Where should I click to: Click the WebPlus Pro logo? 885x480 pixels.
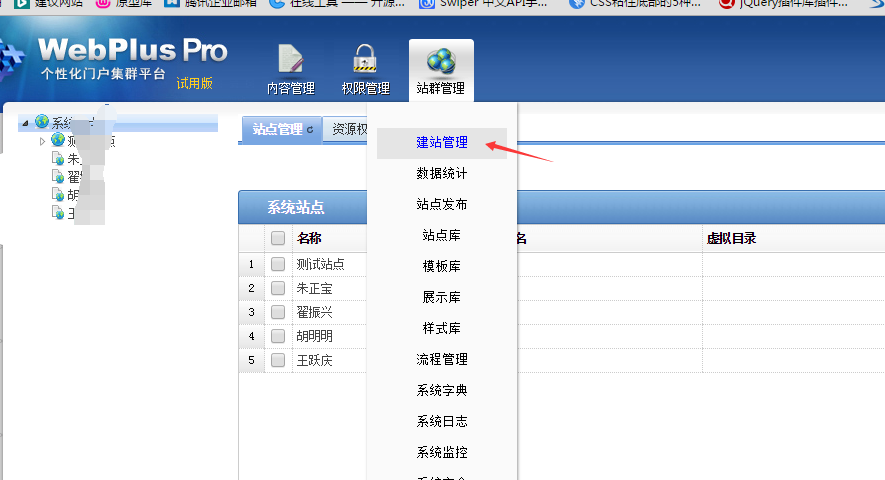tap(132, 51)
